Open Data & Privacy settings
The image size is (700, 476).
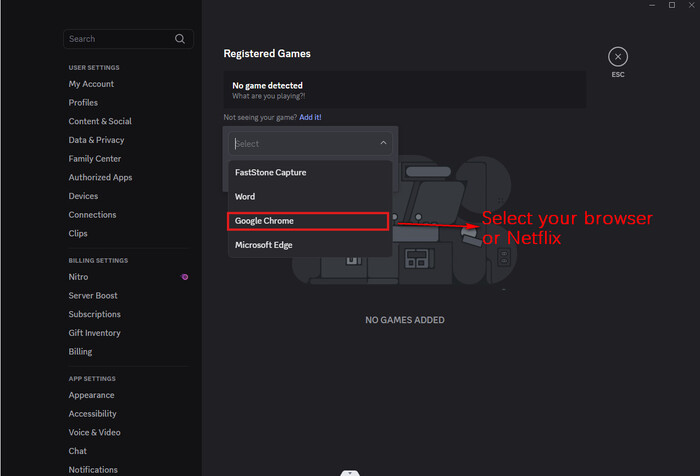(96, 140)
